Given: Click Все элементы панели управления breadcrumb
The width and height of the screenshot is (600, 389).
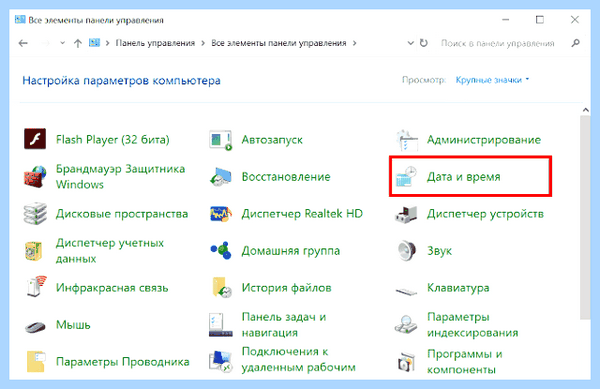Looking at the screenshot, I should click(x=279, y=43).
